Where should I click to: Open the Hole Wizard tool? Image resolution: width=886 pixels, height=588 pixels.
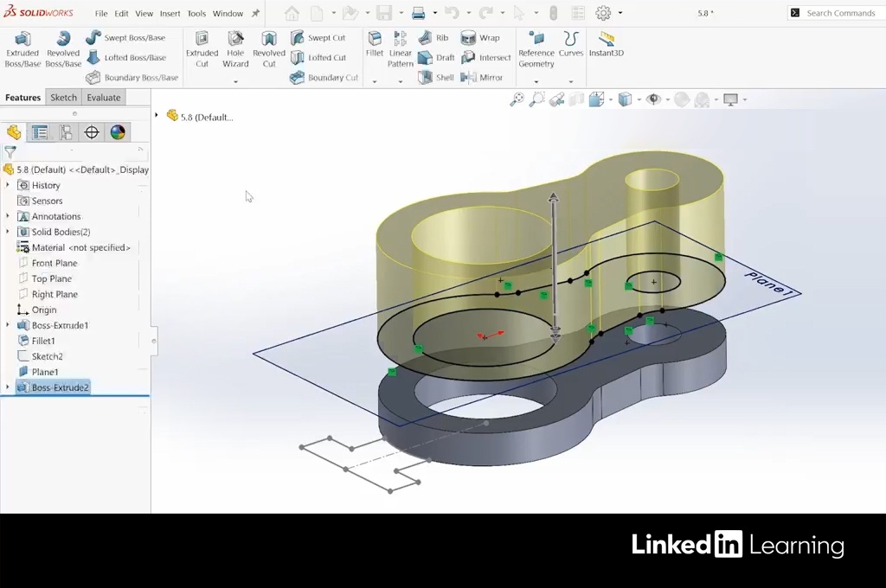pos(235,49)
